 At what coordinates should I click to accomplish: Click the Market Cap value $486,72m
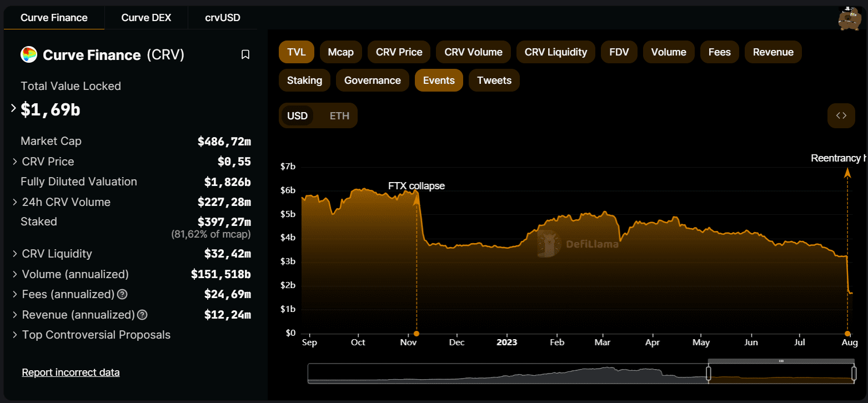pos(224,142)
